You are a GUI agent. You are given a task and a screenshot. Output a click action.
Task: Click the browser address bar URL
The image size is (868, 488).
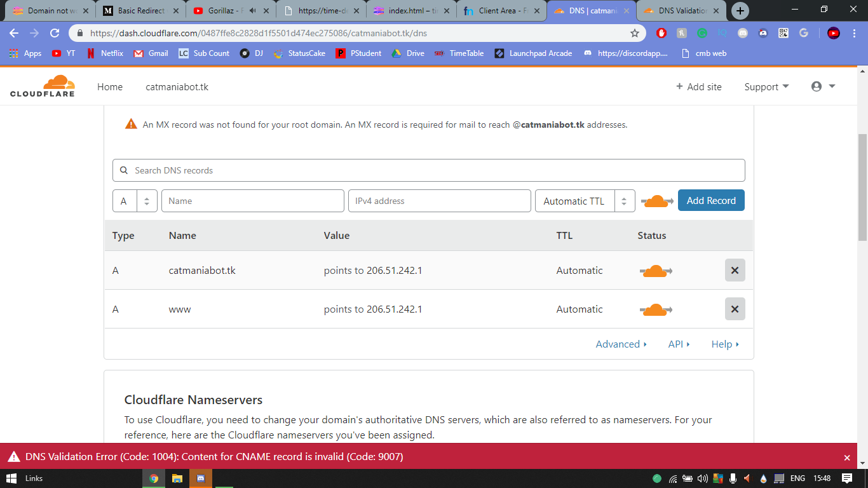click(258, 33)
